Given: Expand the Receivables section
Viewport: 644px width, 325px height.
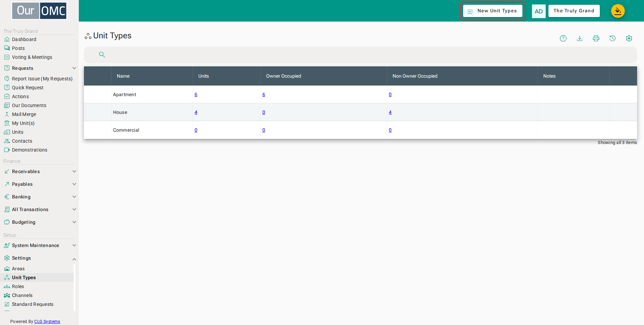Looking at the screenshot, I should pos(74,171).
